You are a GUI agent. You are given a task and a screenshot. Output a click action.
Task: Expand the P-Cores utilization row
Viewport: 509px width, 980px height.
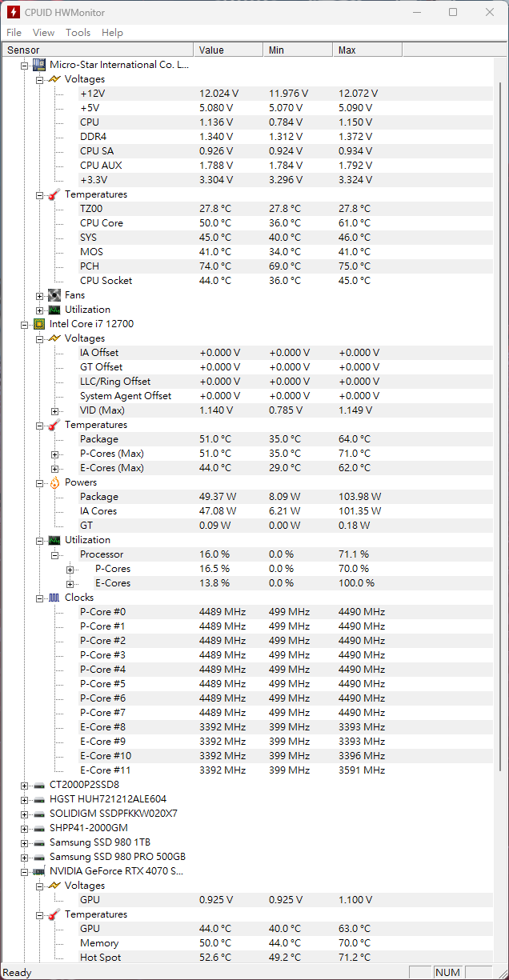click(x=70, y=569)
